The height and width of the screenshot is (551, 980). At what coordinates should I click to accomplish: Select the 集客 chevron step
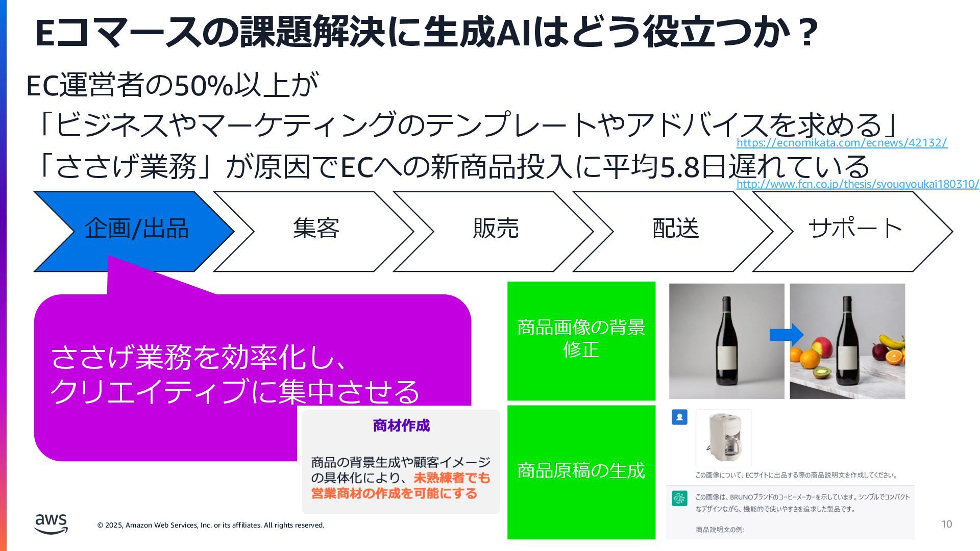(314, 231)
